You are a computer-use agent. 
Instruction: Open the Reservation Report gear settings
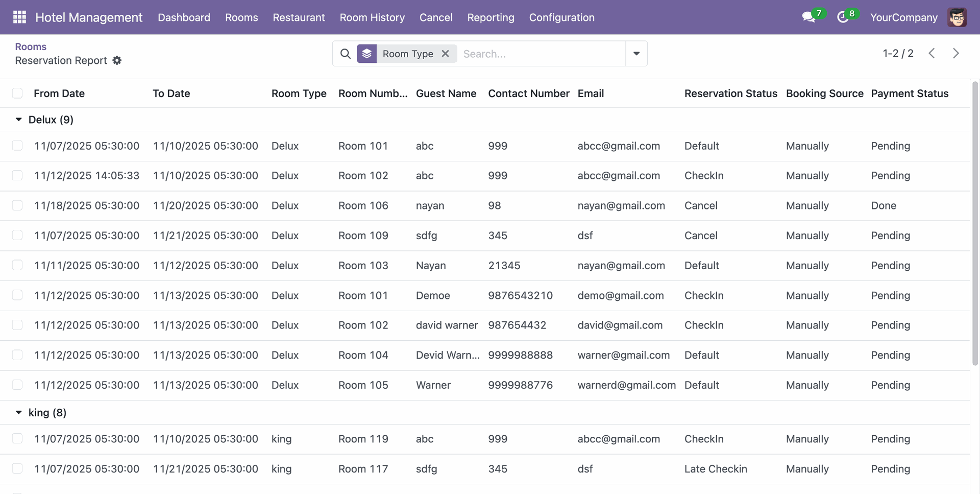[117, 61]
